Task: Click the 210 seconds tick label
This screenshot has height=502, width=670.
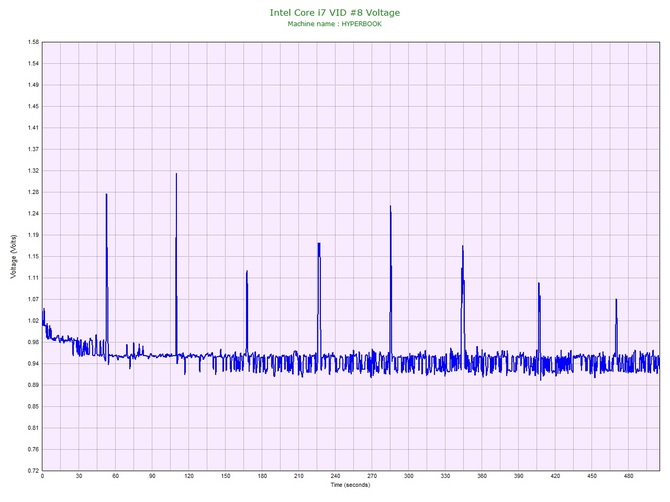Action: [299, 476]
